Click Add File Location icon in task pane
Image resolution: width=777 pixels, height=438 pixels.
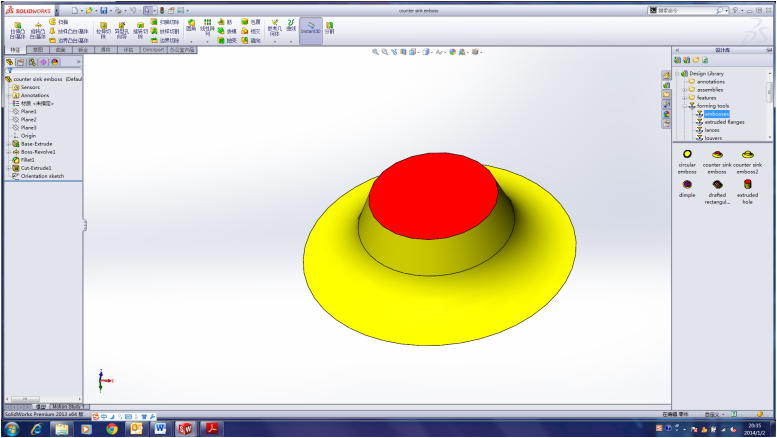[686, 60]
